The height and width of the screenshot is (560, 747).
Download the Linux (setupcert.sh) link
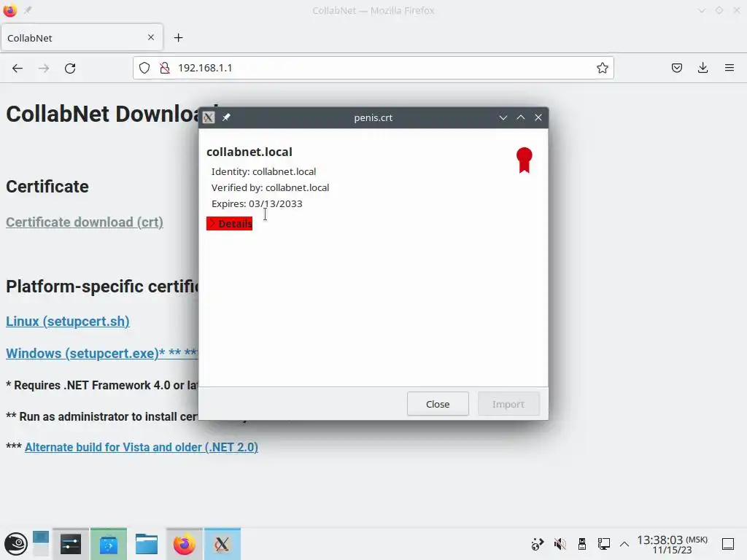tap(68, 321)
